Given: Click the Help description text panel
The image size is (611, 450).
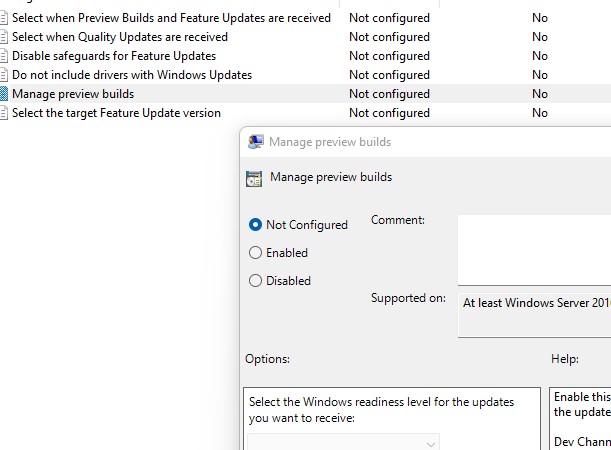Looking at the screenshot, I should 580,420.
